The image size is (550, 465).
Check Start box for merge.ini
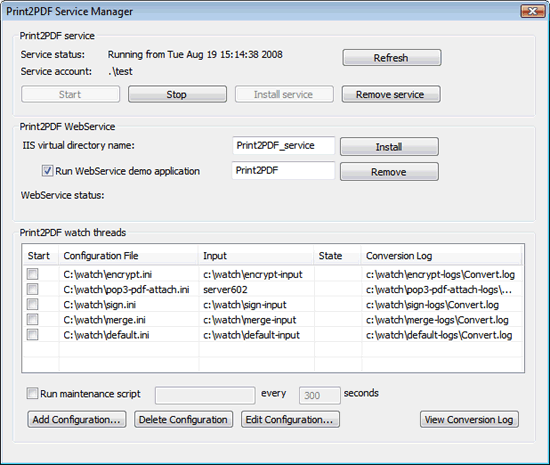[x=33, y=319]
